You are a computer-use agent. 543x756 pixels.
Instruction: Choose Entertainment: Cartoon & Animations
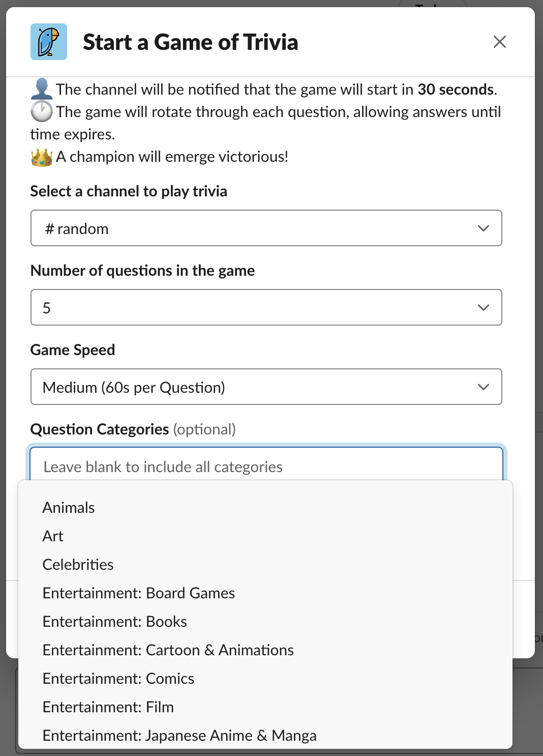pyautogui.click(x=265, y=650)
